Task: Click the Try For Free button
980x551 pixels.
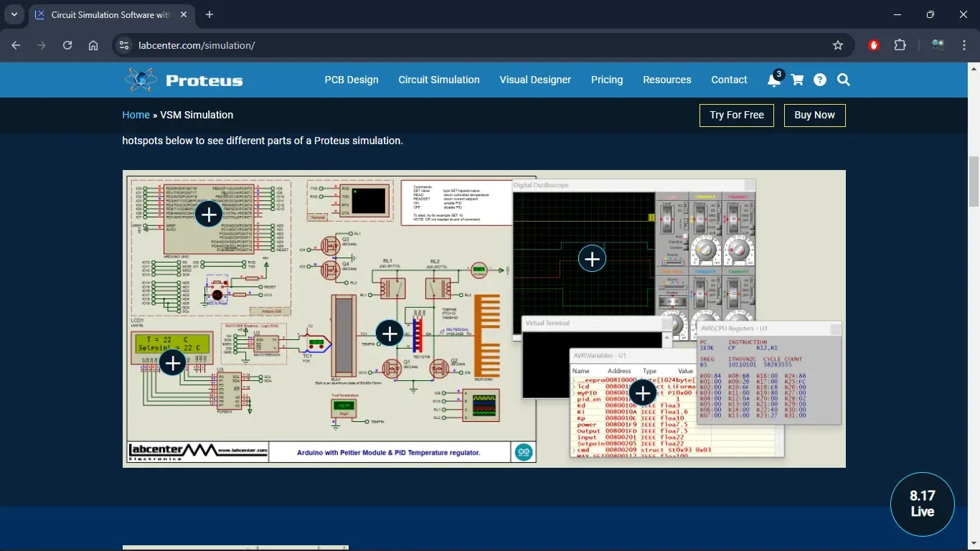Action: click(736, 115)
